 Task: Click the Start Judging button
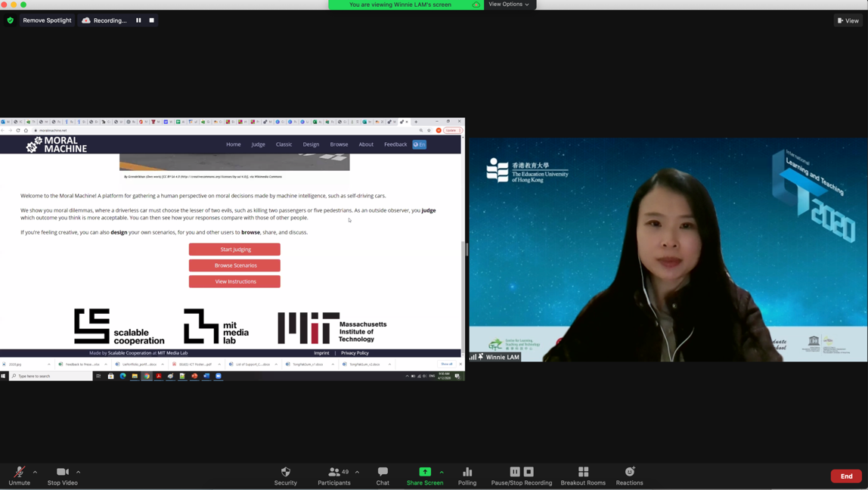[234, 249]
